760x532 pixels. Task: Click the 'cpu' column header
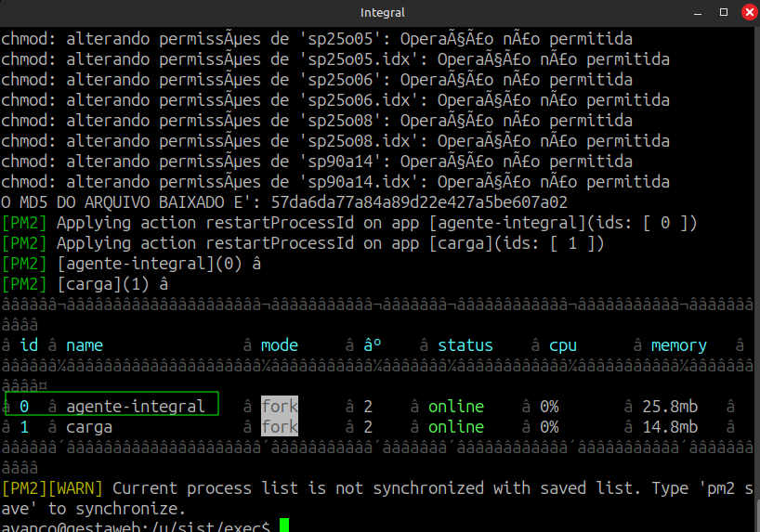(x=563, y=346)
